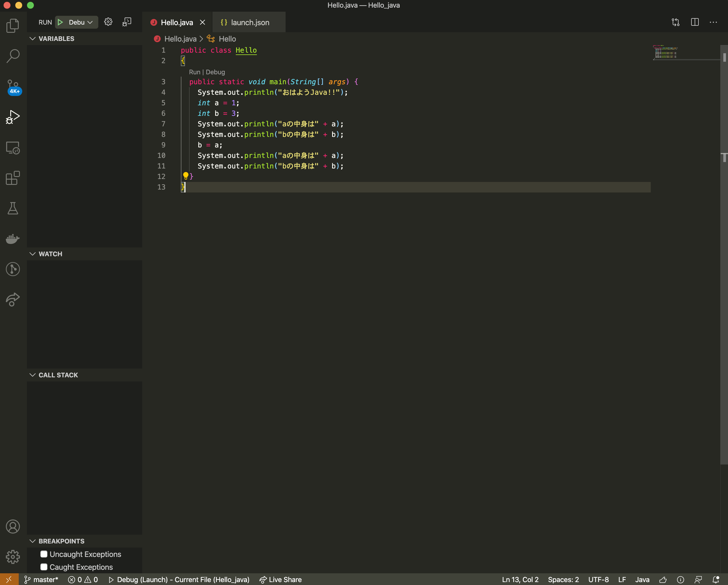Image resolution: width=728 pixels, height=585 pixels.
Task: Click Ln 13, Col 2 status item
Action: click(x=520, y=579)
